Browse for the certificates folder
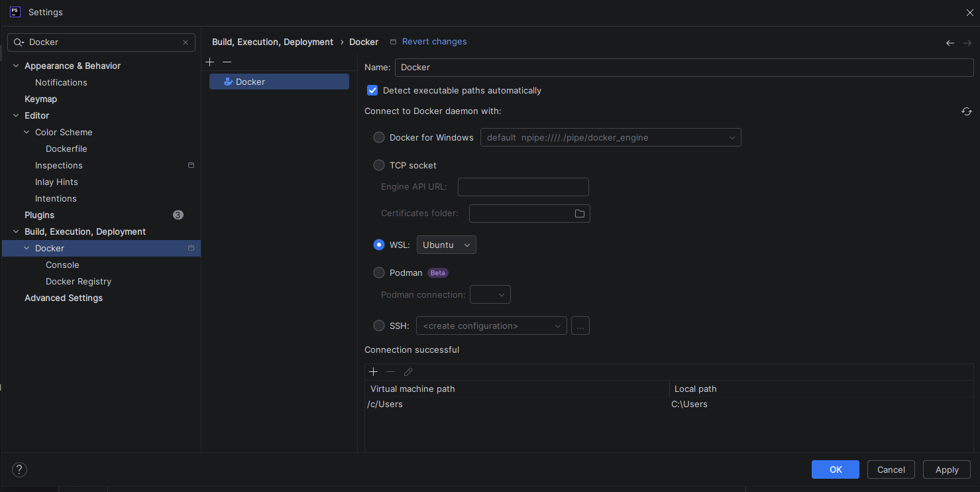 coord(580,214)
